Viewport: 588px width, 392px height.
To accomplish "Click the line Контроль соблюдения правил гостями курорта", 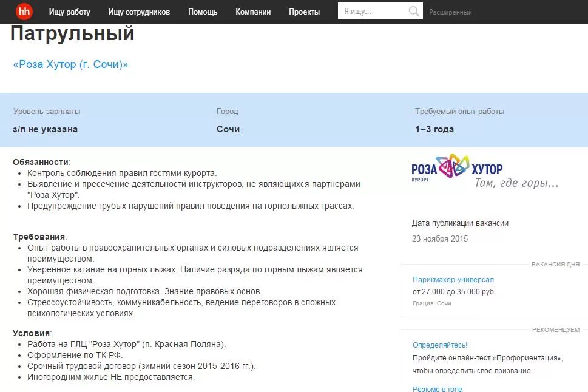I will coord(122,173).
